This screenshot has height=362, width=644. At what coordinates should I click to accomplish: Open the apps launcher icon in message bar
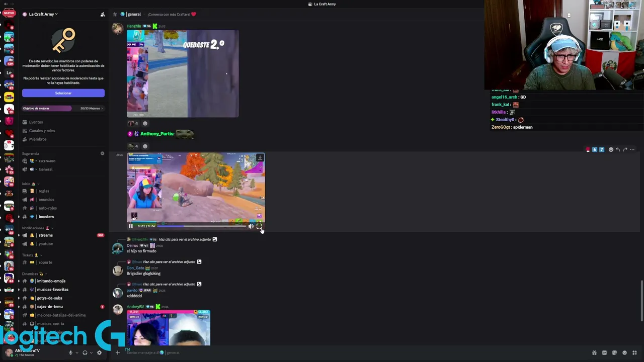click(634, 353)
